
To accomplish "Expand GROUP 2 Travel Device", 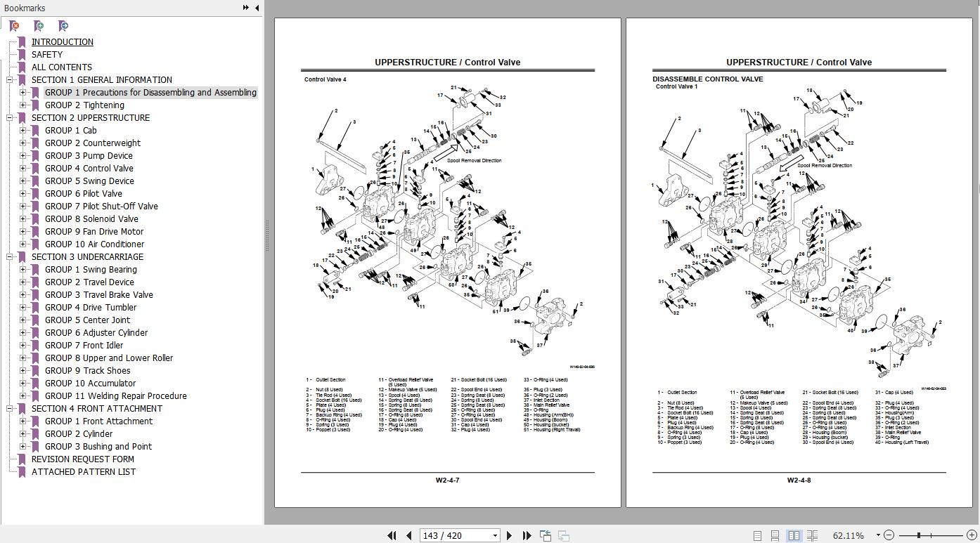I will pyautogui.click(x=23, y=282).
